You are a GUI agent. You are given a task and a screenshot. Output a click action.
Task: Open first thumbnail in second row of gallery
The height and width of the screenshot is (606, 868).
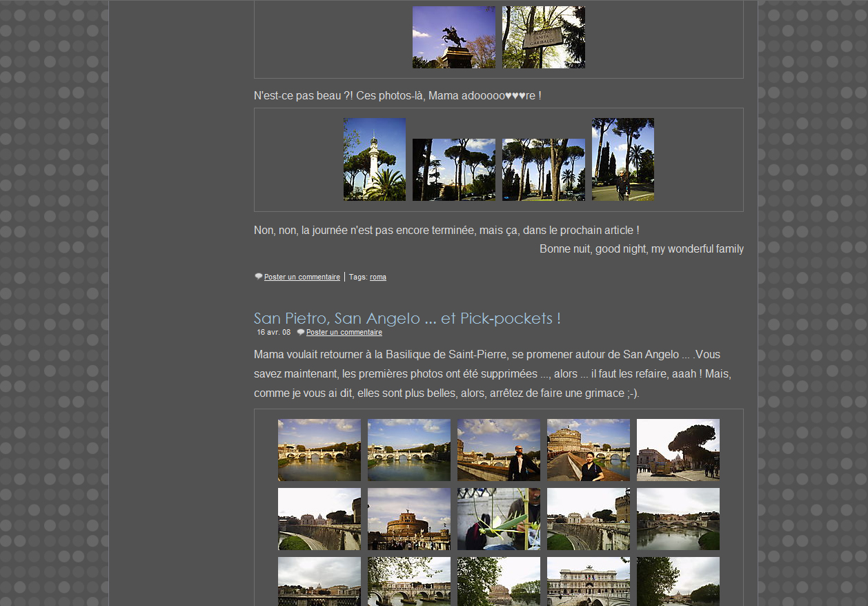click(x=319, y=519)
